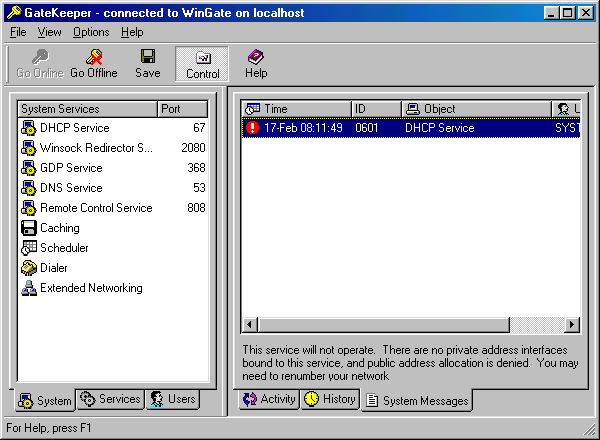
Task: Select the 17-Feb 08:11:49 message timestamp
Action: [303, 128]
